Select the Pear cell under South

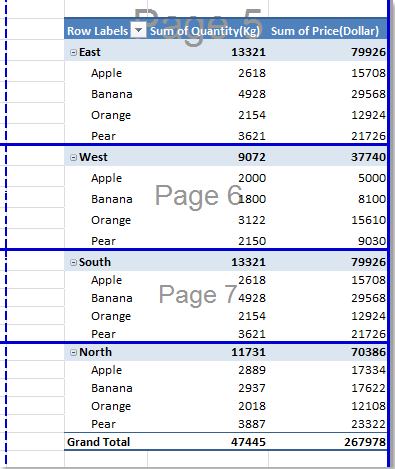tap(103, 334)
